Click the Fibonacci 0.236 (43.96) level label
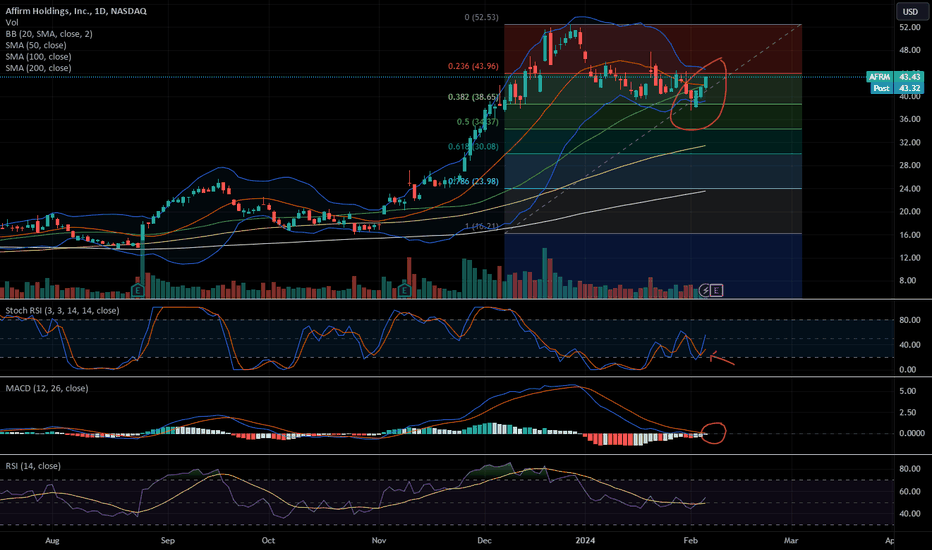The width and height of the screenshot is (932, 550). 473,66
